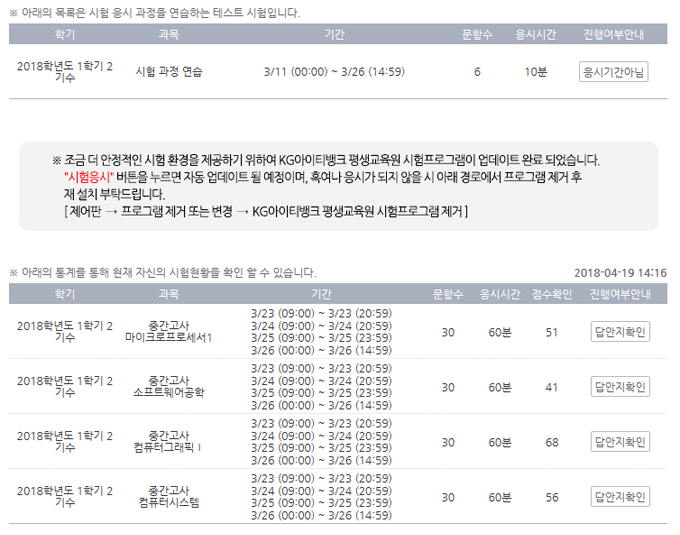Click score 68 for 컴퓨터그래픽 I
Screen dimensions: 680x535
click(551, 442)
